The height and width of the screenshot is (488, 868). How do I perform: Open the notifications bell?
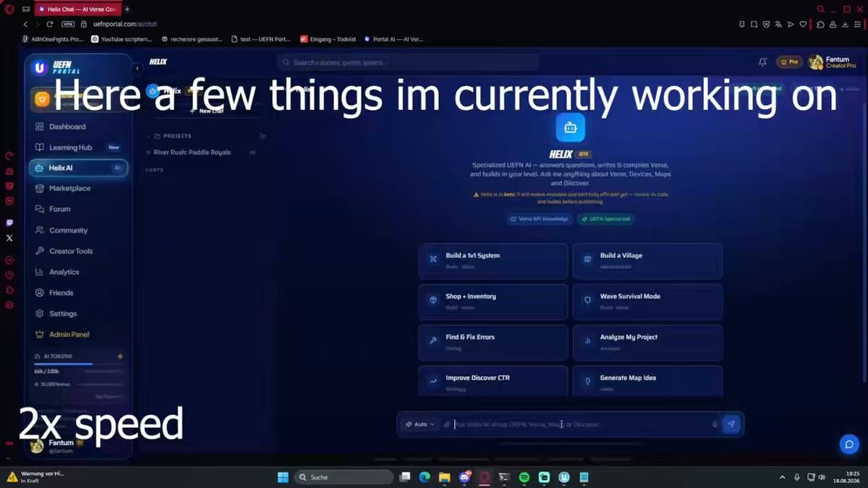(762, 62)
